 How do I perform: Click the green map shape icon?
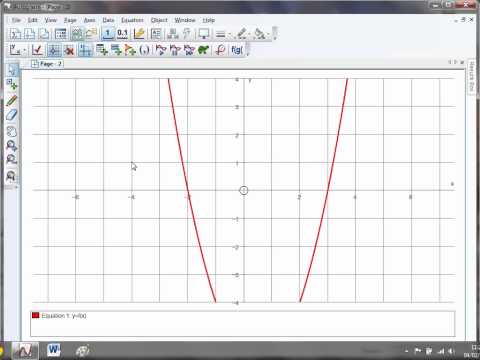203,50
